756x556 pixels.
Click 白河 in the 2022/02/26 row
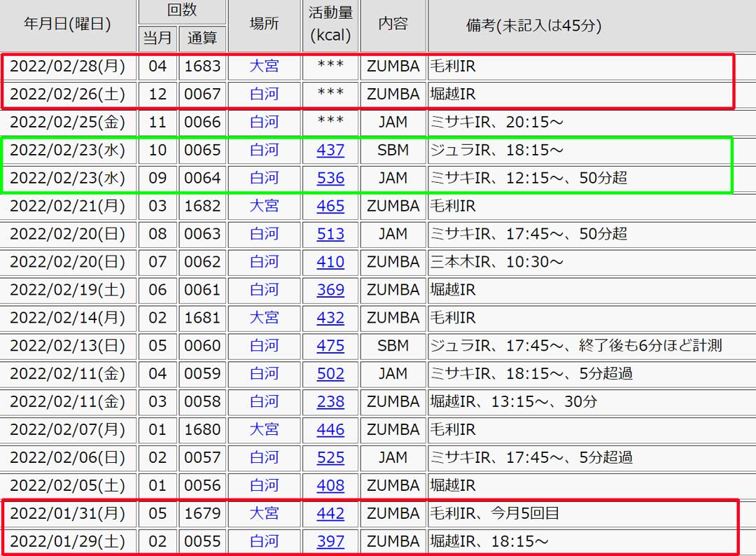pos(264,94)
